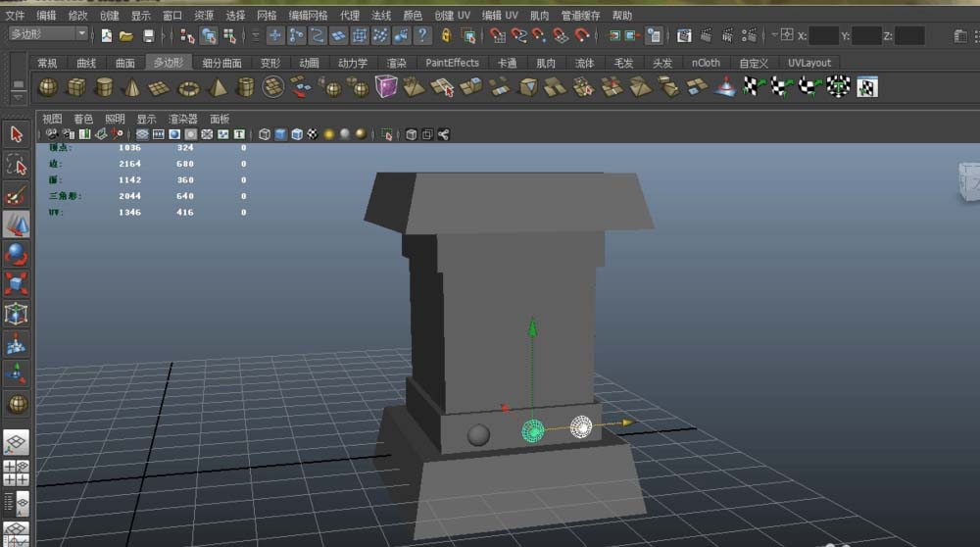980x547 pixels.
Task: Open the 多边形 menu set dropdown
Action: (48, 33)
